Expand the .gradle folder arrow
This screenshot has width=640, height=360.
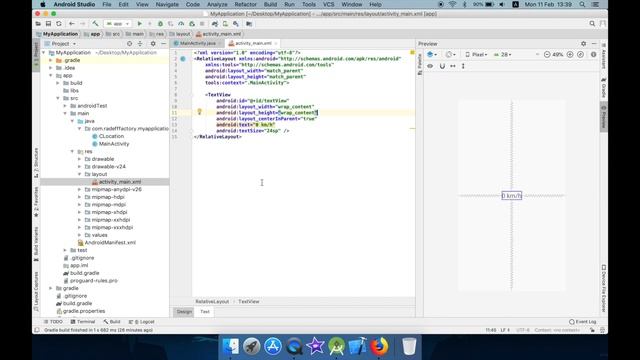(51, 60)
